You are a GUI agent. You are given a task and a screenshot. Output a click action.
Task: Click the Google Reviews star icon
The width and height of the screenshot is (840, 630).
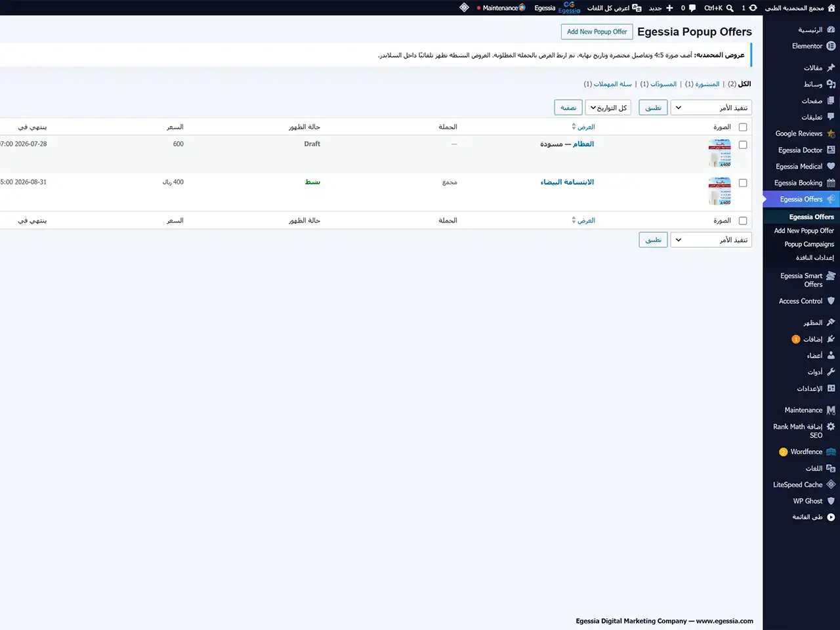click(x=831, y=133)
